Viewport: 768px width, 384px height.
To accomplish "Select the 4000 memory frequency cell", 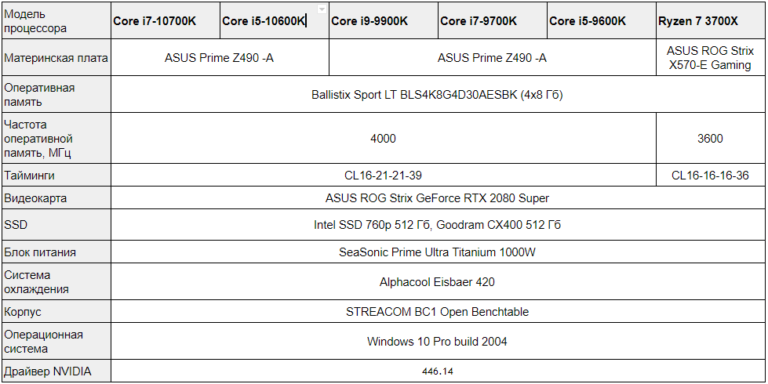I will 384,139.
